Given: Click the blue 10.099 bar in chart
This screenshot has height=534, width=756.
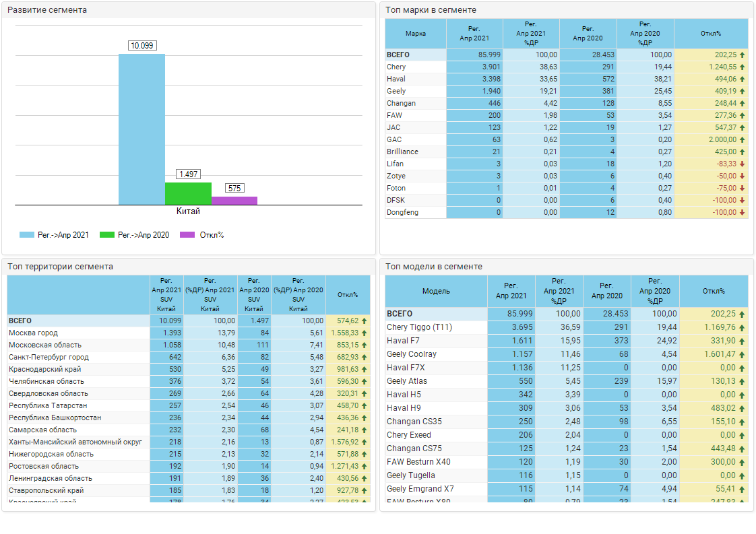Looking at the screenshot, I should 141,129.
